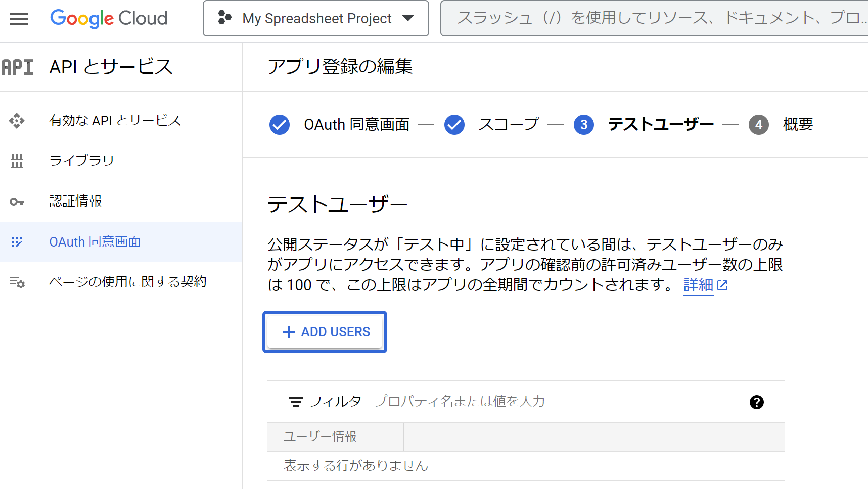Image resolution: width=868 pixels, height=489 pixels.
Task: Click the project selector dropdown arrow
Action: tap(407, 18)
